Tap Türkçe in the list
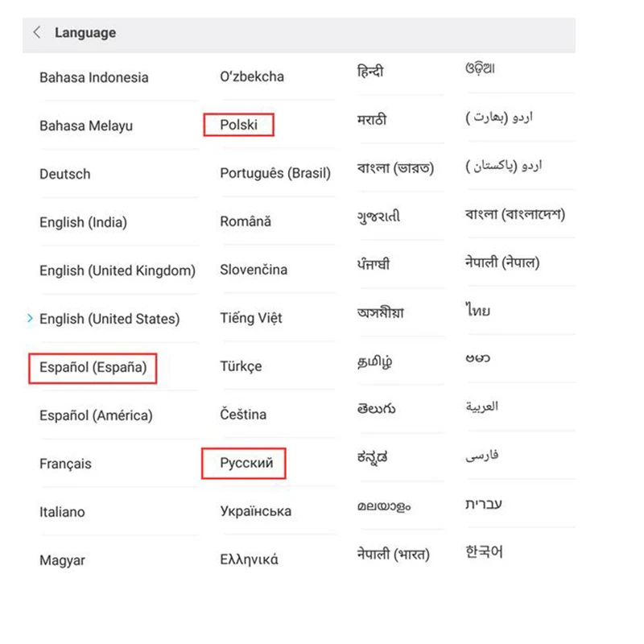This screenshot has height=644, width=644. tap(241, 366)
